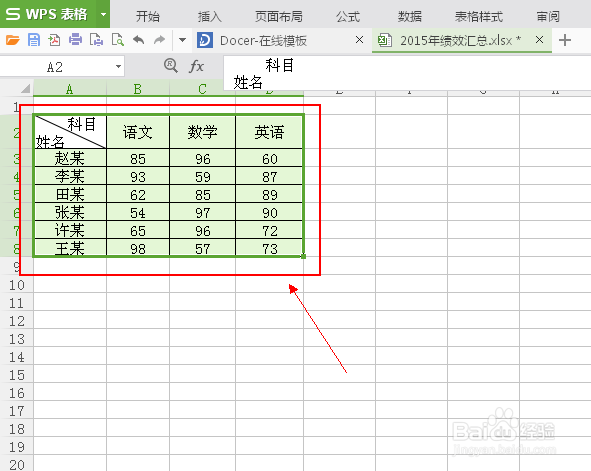Screen dimensions: 591x471
Task: Select 李某's 英语 score 87
Action: tap(269, 176)
